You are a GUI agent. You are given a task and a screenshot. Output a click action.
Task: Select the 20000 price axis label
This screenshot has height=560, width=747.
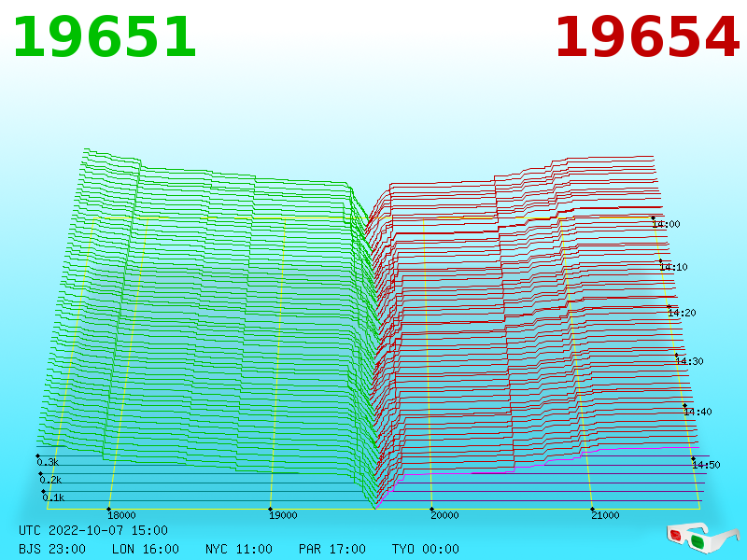(444, 515)
